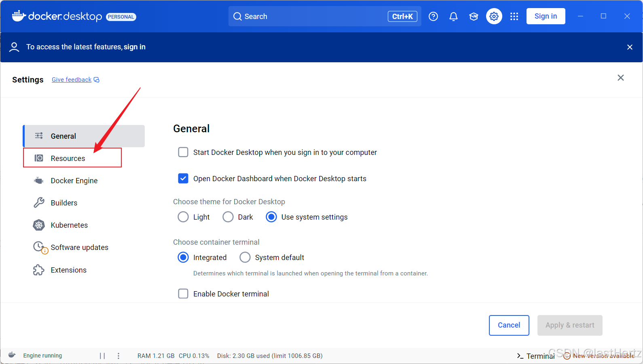Click the search magnifier icon
Screen dimensions: 643x364
[x=237, y=17]
